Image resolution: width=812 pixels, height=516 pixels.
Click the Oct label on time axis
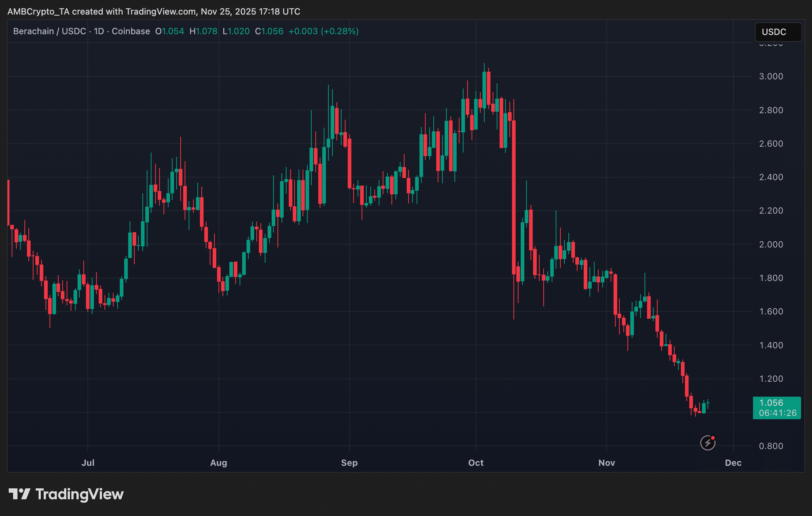(x=476, y=463)
